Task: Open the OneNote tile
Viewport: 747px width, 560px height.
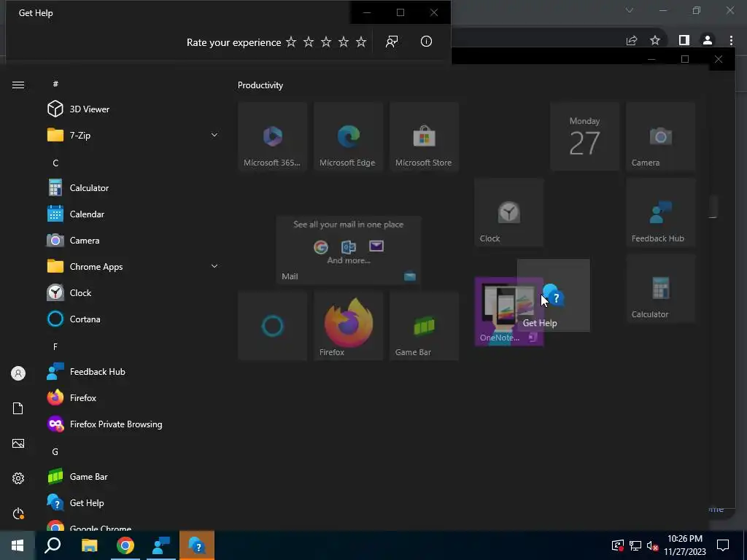Action: [508, 311]
